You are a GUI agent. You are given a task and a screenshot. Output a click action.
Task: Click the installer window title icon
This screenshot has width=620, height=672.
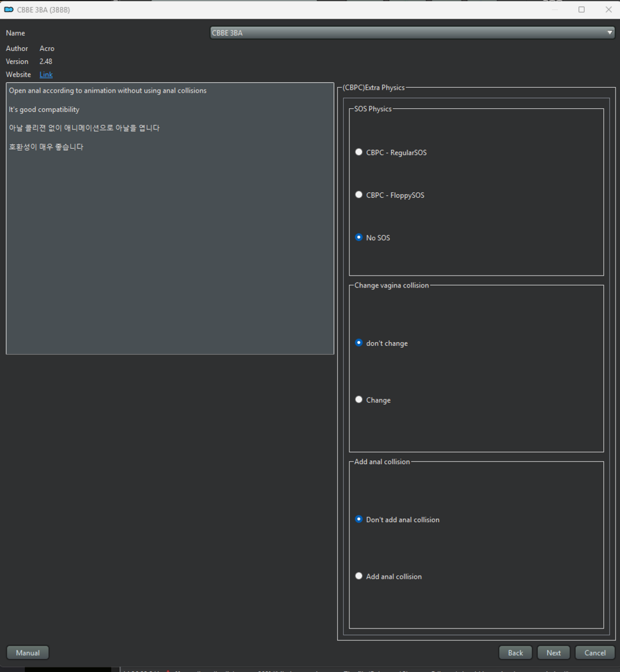click(x=9, y=9)
